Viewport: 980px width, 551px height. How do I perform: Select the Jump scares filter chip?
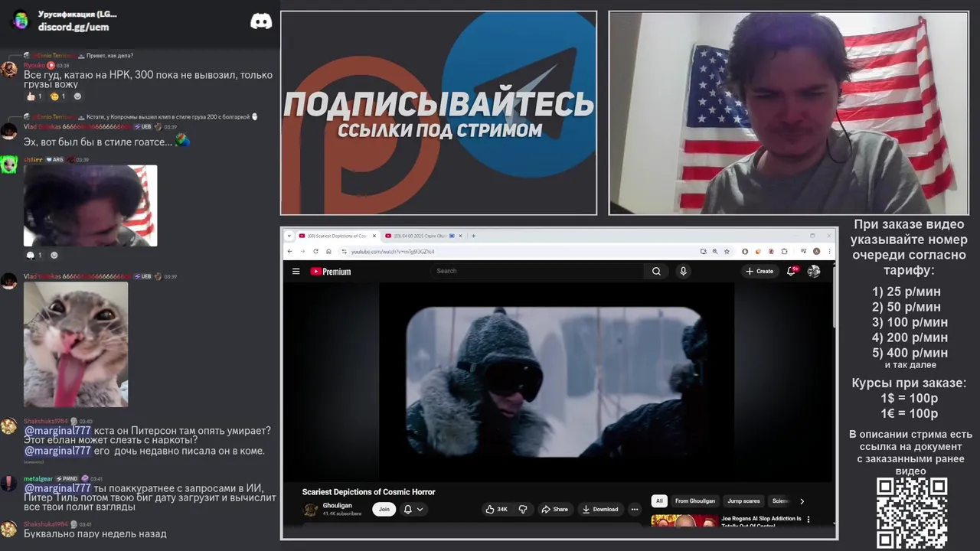click(743, 501)
